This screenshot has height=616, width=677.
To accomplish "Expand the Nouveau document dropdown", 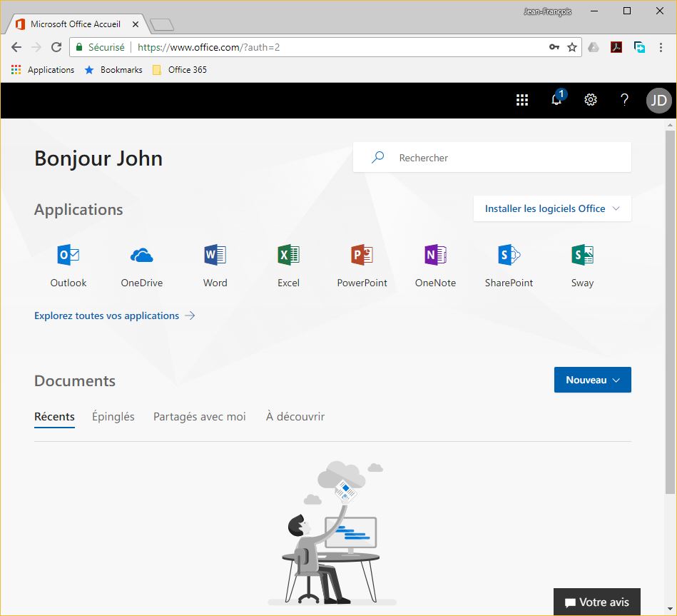I will [x=592, y=380].
